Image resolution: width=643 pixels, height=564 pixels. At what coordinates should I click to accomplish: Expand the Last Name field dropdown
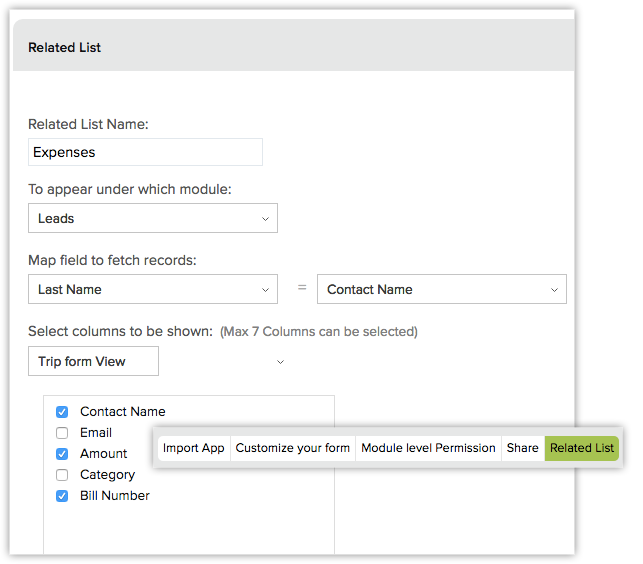click(152, 289)
